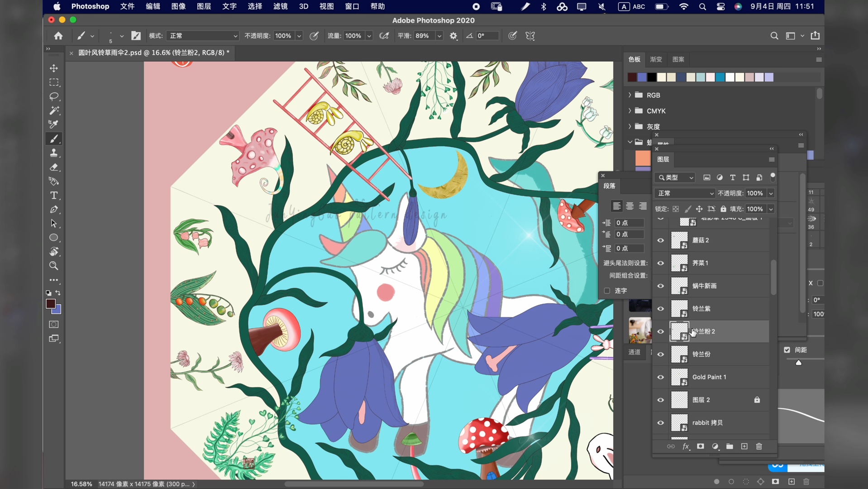
Task: Open the 窗口 menu
Action: pyautogui.click(x=352, y=6)
